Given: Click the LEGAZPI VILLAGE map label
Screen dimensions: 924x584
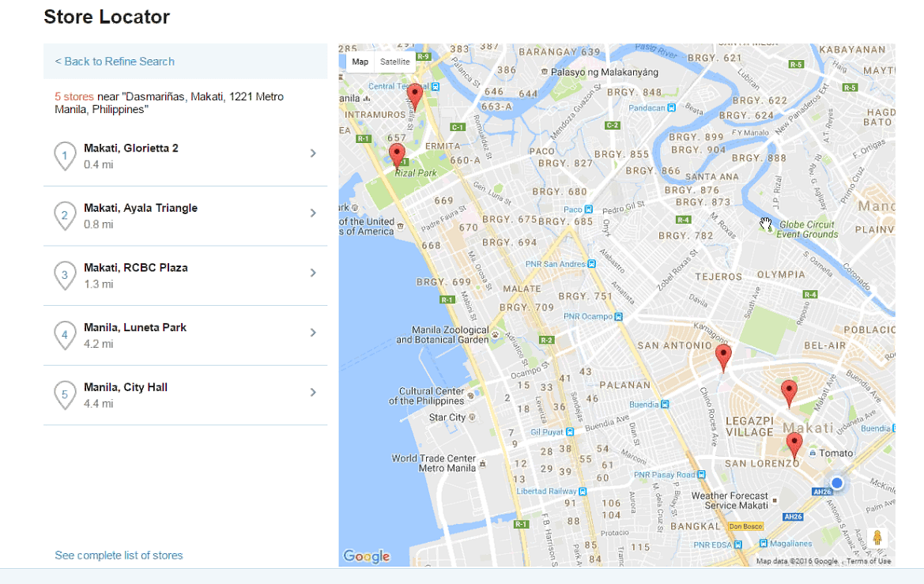Looking at the screenshot, I should pos(749,427).
